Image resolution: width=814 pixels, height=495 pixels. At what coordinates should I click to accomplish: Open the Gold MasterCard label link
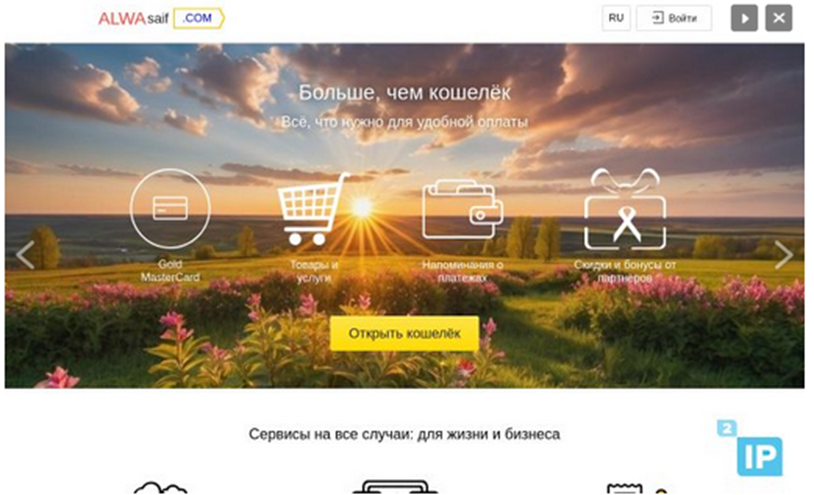click(170, 271)
